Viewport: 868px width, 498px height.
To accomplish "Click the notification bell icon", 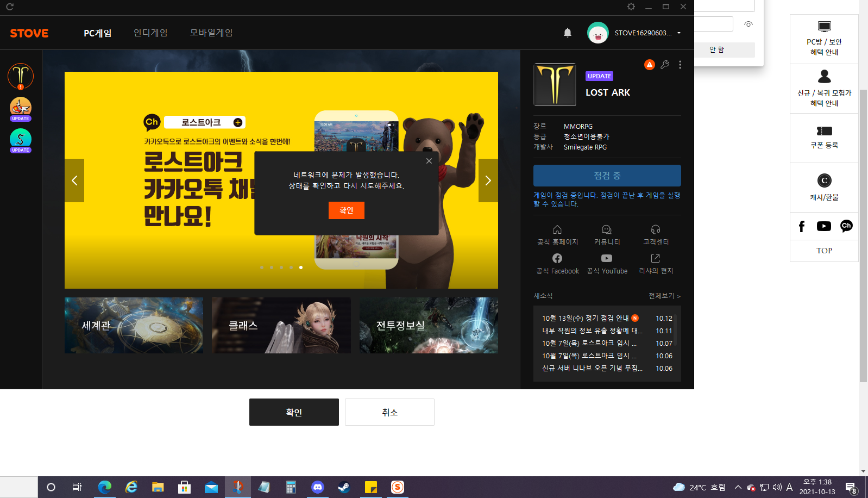I will [x=568, y=33].
